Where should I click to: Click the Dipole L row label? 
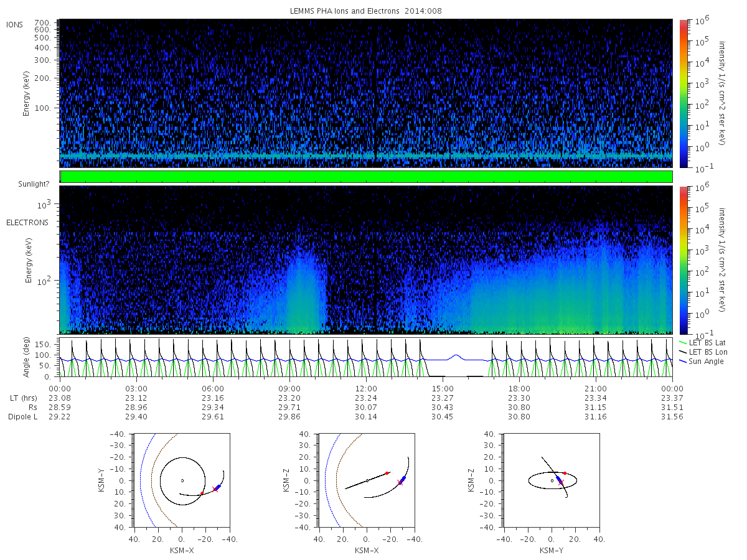(x=22, y=416)
